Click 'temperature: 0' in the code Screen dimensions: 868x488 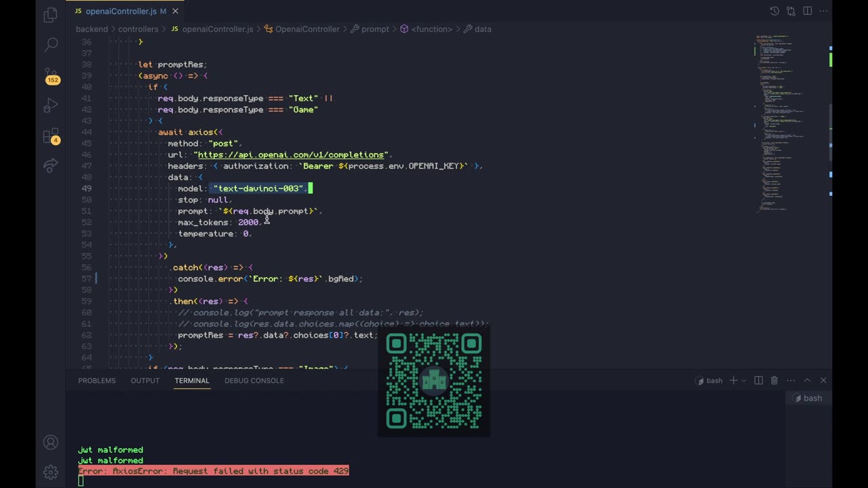pyautogui.click(x=213, y=234)
